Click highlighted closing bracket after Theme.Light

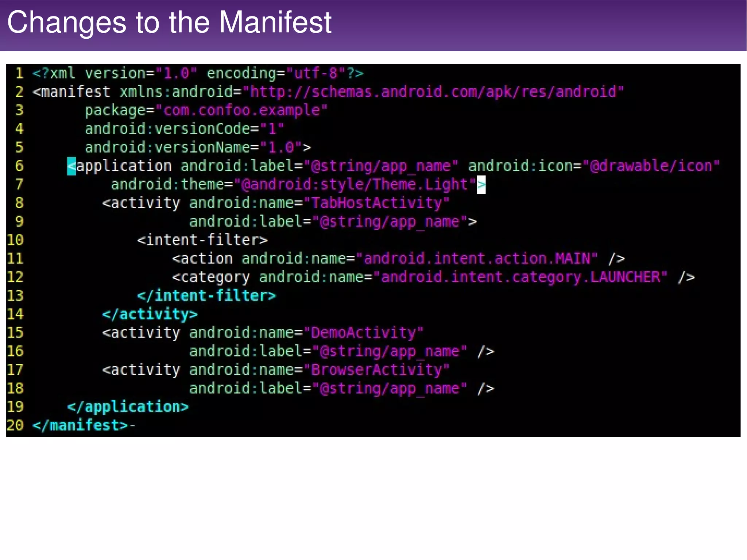pyautogui.click(x=481, y=185)
